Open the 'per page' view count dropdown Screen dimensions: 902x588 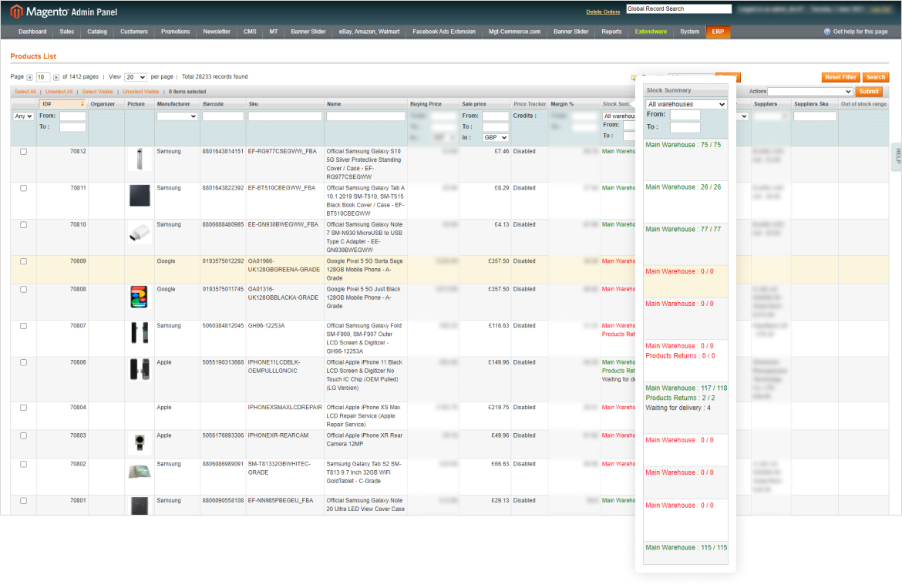click(x=135, y=77)
